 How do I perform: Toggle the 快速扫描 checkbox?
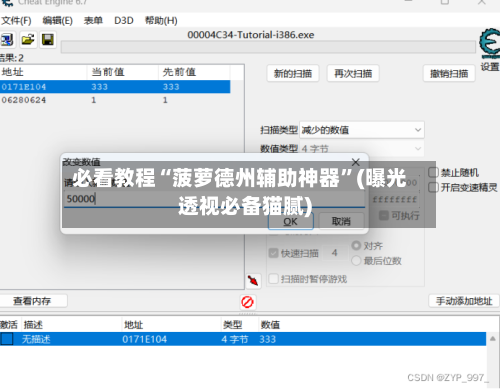[x=273, y=253]
